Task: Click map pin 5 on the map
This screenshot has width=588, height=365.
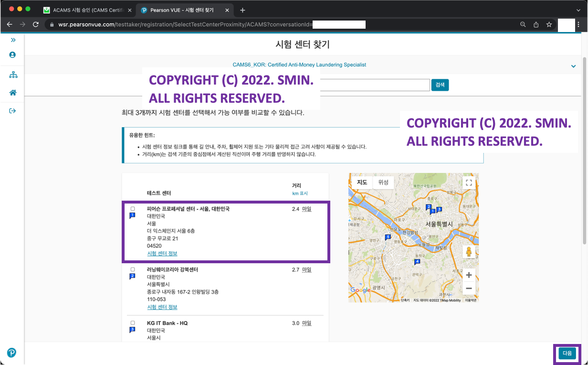Action: [388, 237]
